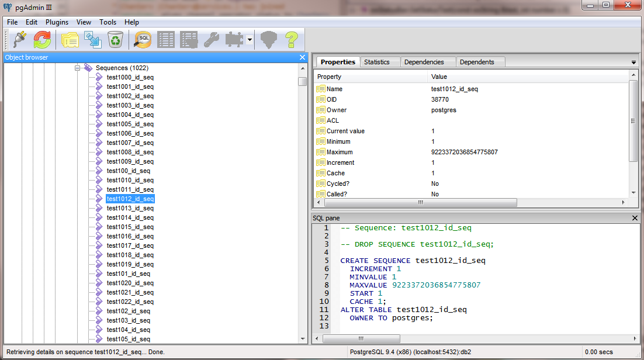Image resolution: width=644 pixels, height=360 pixels.
Task: Open the maintenance wrench icon
Action: 212,40
